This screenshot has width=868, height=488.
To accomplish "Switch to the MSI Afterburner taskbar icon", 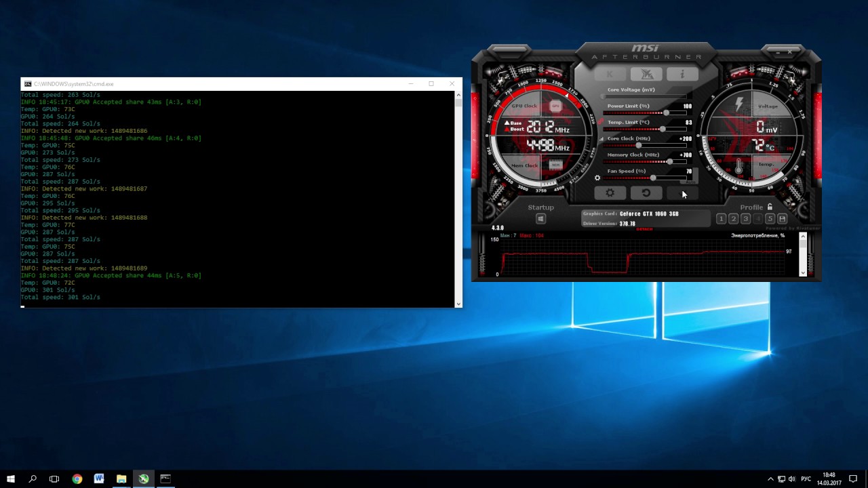I will [x=144, y=479].
